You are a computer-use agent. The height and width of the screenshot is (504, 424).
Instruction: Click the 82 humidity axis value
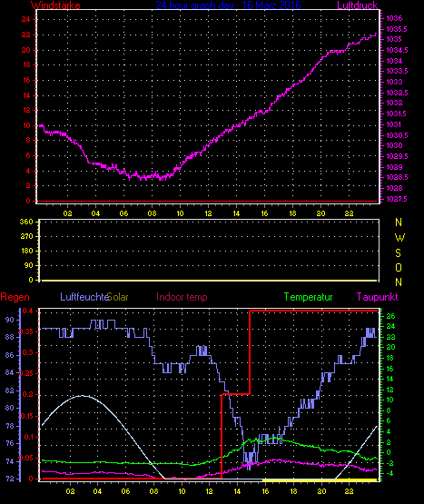[x=10, y=390]
